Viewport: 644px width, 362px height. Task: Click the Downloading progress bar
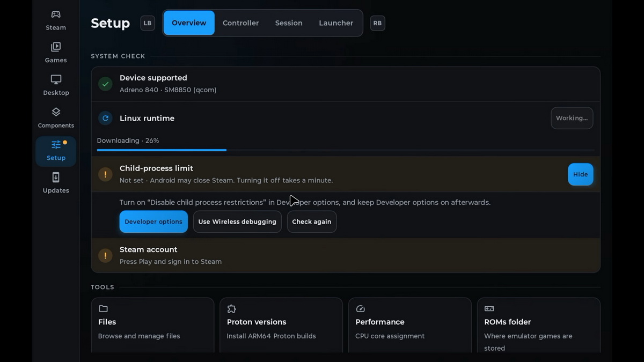(x=346, y=150)
